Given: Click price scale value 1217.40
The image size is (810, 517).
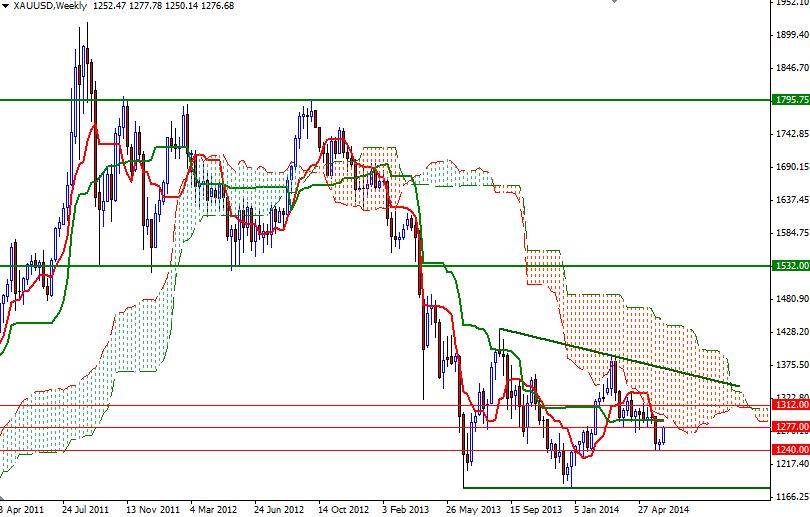Looking at the screenshot, I should (x=792, y=464).
